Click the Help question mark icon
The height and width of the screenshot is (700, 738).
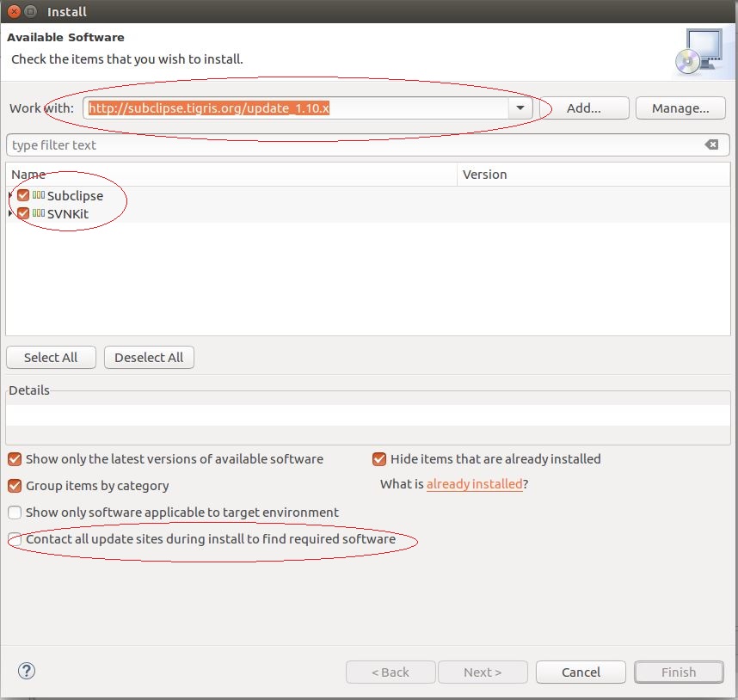(x=26, y=672)
